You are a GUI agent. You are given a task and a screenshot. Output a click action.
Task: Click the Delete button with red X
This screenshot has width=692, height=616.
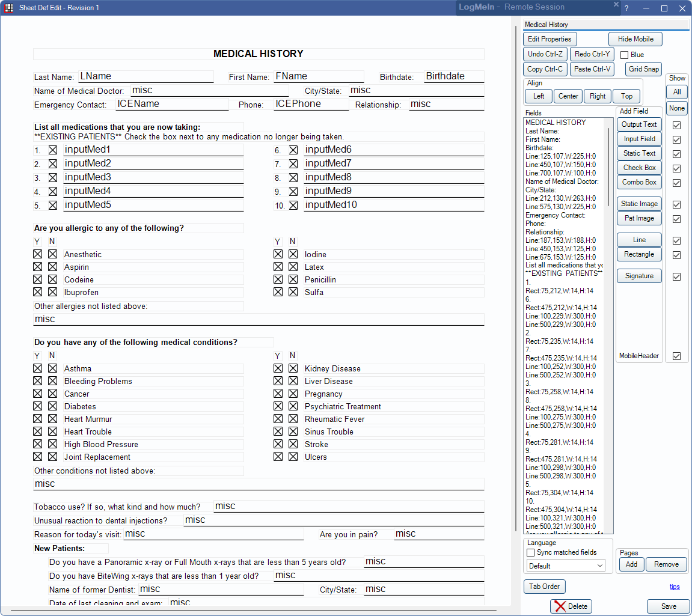coord(571,606)
